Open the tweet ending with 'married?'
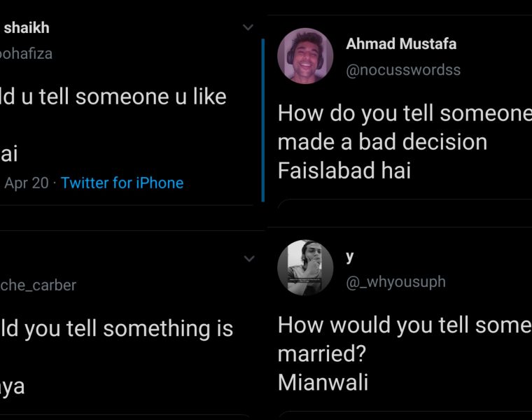The height and width of the screenshot is (420, 532). point(322,353)
